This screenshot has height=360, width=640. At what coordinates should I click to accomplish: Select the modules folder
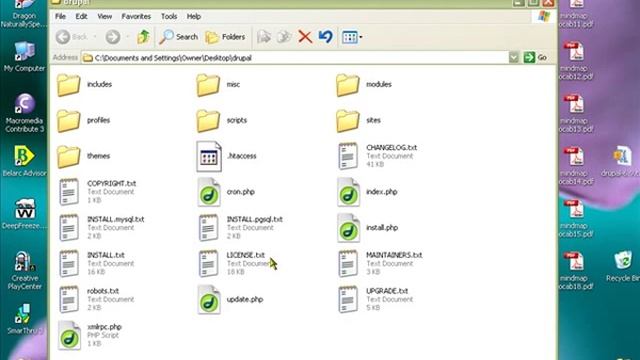click(x=364, y=84)
